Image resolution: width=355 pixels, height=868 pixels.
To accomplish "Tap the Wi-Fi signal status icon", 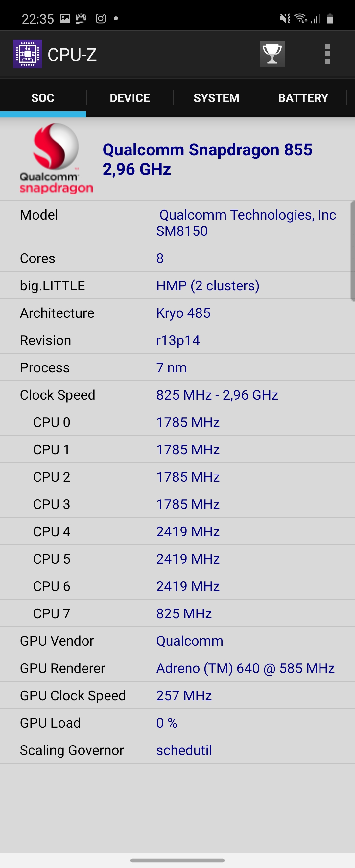I will tap(300, 18).
